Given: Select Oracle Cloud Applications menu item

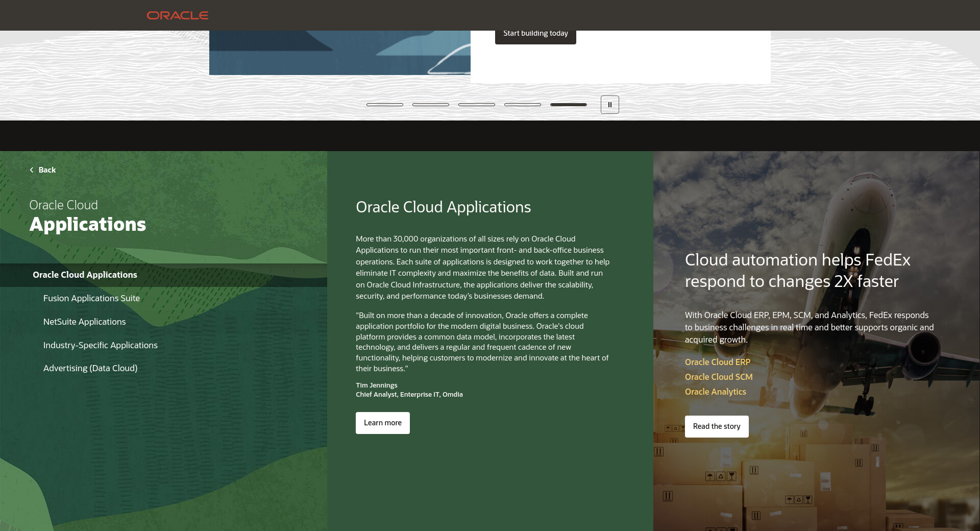Looking at the screenshot, I should pos(85,275).
